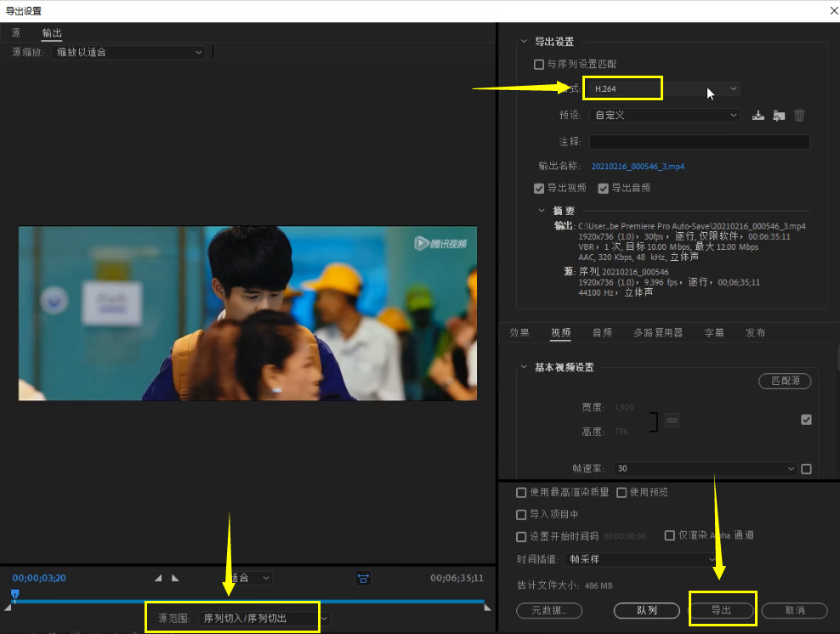840x634 pixels.
Task: Open the video tab
Action: click(x=561, y=333)
